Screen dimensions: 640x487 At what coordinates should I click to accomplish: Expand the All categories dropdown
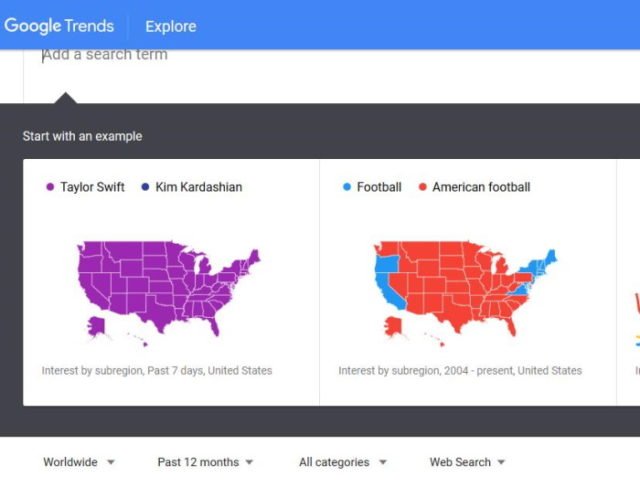pyautogui.click(x=342, y=462)
